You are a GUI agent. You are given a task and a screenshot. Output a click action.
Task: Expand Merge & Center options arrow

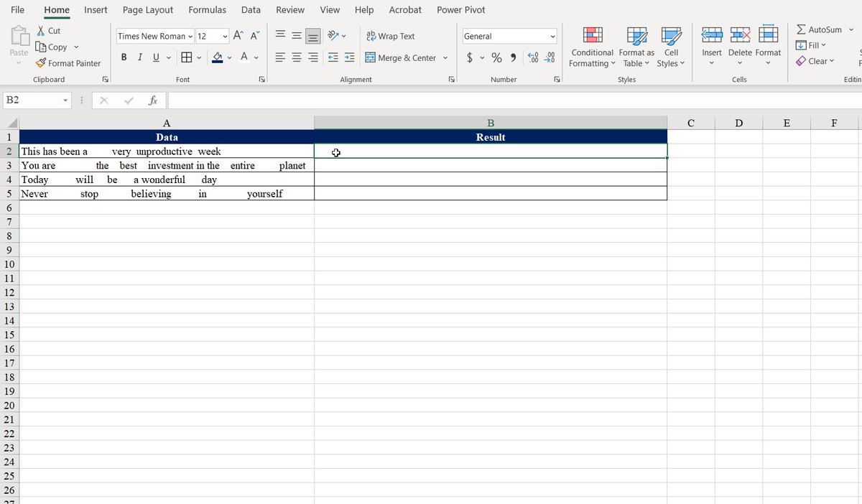pyautogui.click(x=445, y=57)
